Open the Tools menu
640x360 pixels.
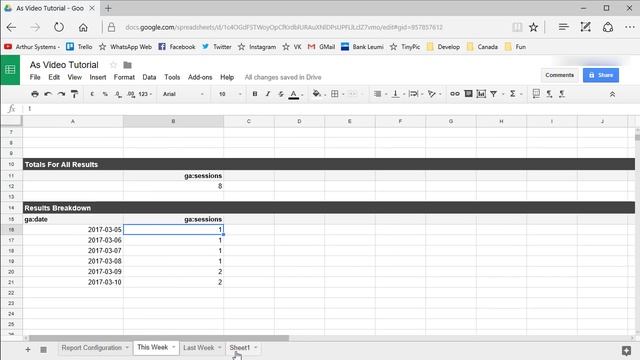(x=172, y=77)
